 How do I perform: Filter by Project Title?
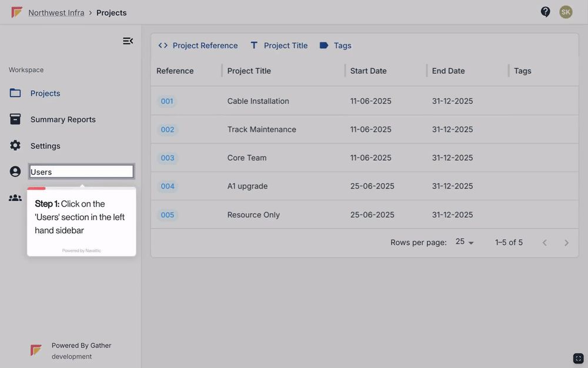279,45
